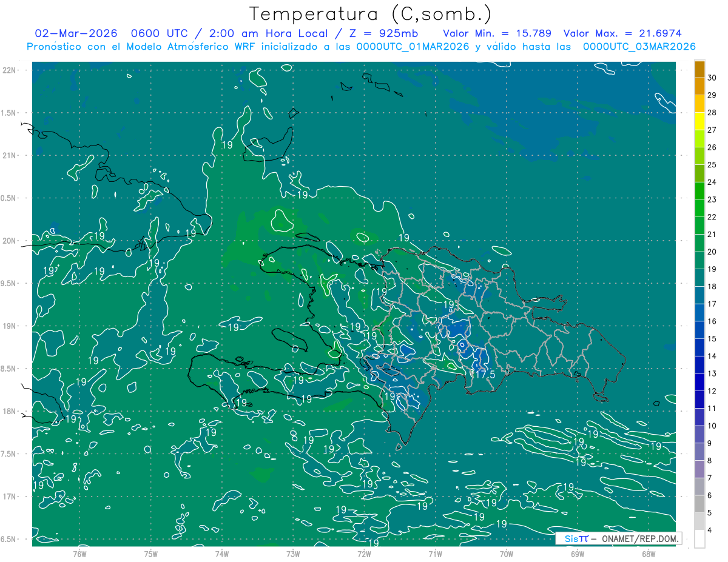This screenshot has width=728, height=562.
Task: Click the '71W' longitude axis label
Action: [435, 554]
